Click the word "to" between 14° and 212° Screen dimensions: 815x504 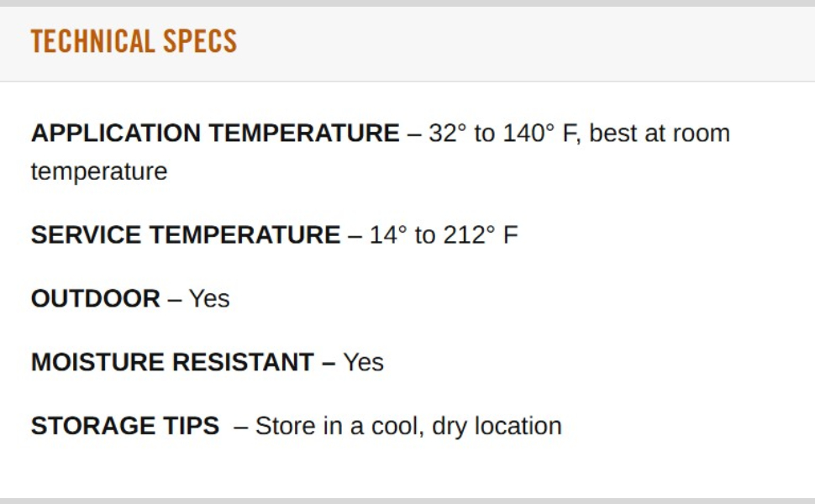click(x=425, y=235)
